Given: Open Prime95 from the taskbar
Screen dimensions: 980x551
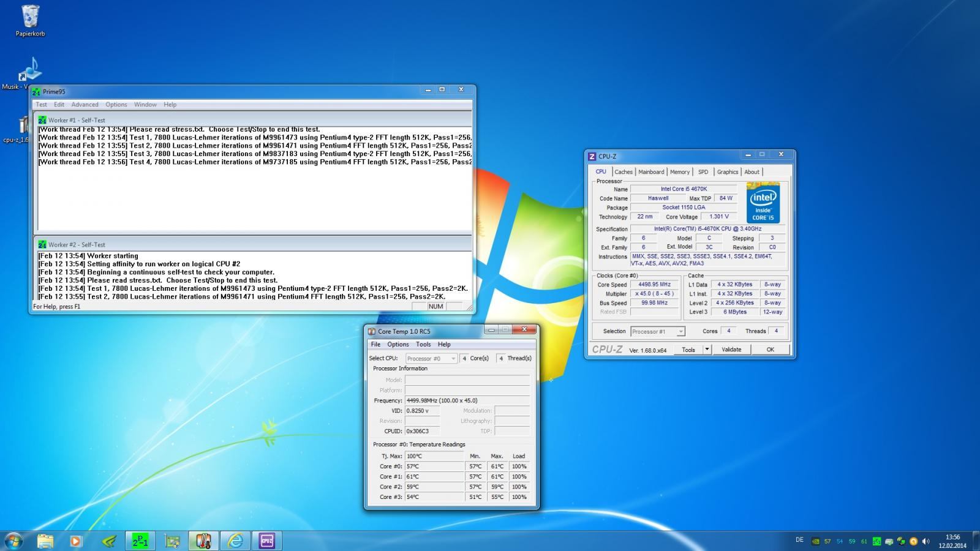Looking at the screenshot, I should pyautogui.click(x=140, y=541).
